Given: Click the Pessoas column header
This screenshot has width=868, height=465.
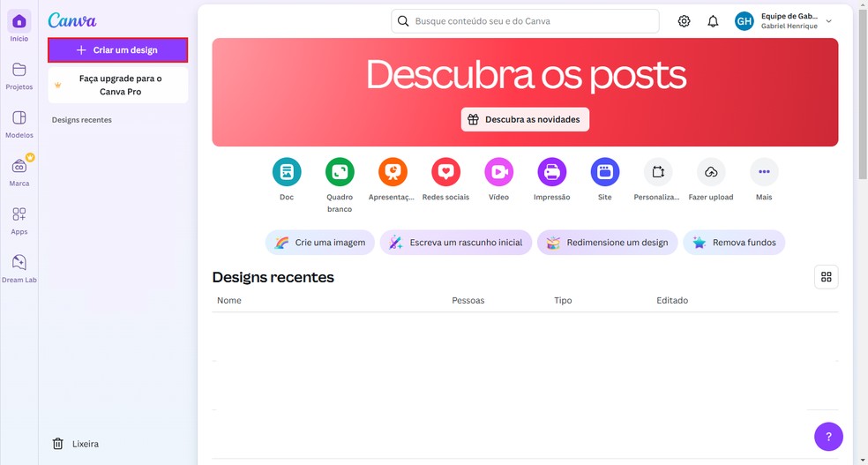Looking at the screenshot, I should (468, 301).
